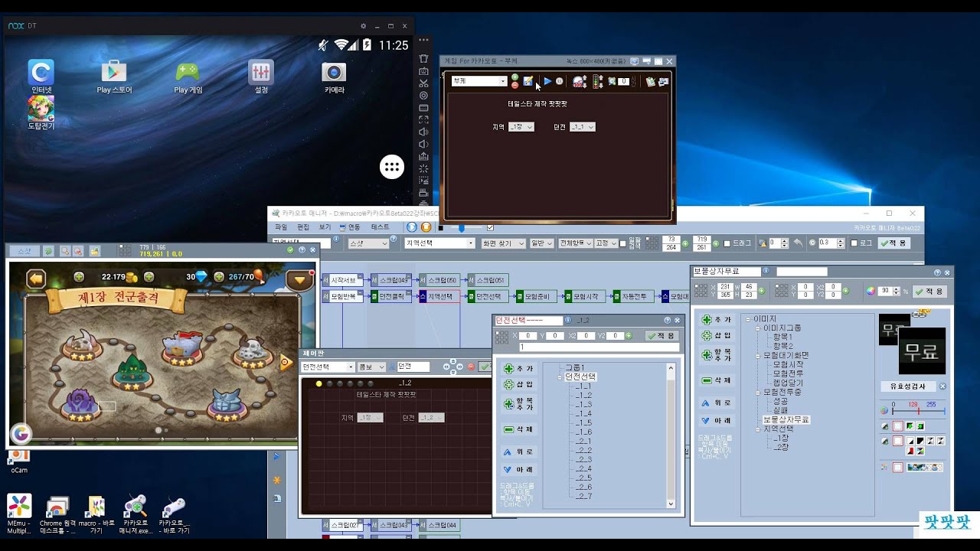Viewport: 980px width, 551px height.
Task: Collapse the 모험대기화면 tree node
Action: pos(757,355)
